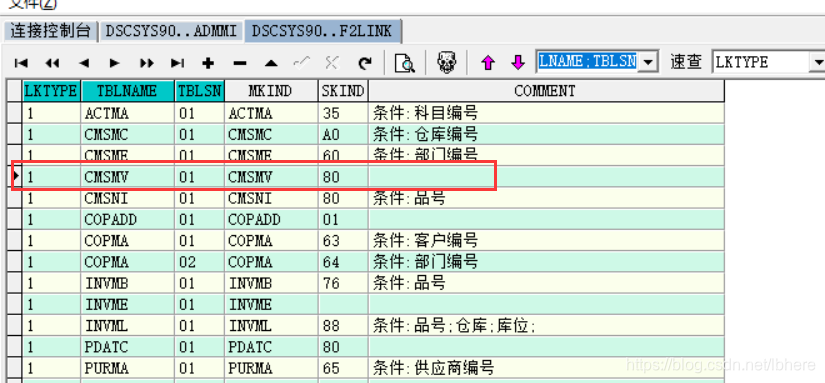Click the magenta down arrow icon
825x383 pixels.
point(518,63)
